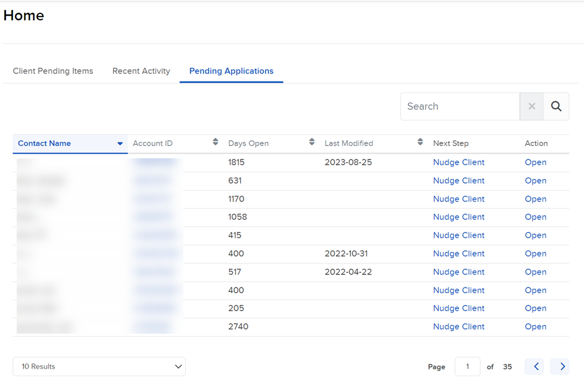This screenshot has width=584, height=392.
Task: Switch to Client Pending Items tab
Action: point(53,71)
